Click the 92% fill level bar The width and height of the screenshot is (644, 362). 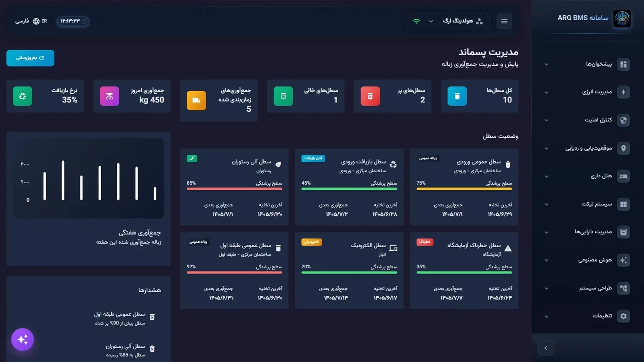click(x=235, y=272)
